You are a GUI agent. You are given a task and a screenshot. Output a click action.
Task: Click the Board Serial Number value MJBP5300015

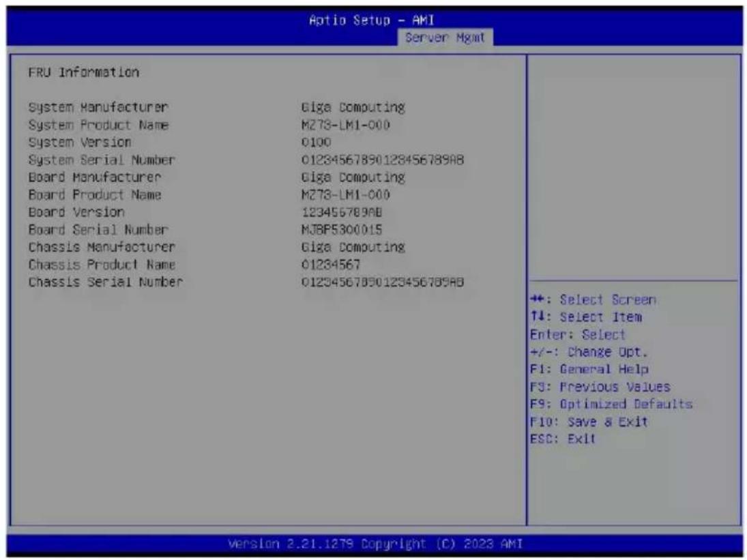342,229
